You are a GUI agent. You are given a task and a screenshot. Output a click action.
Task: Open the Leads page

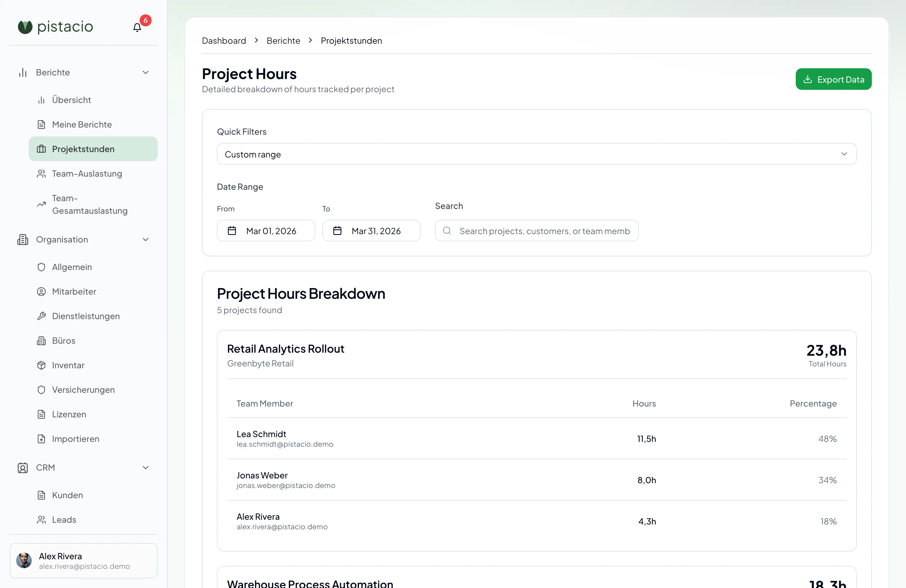pyautogui.click(x=93, y=519)
